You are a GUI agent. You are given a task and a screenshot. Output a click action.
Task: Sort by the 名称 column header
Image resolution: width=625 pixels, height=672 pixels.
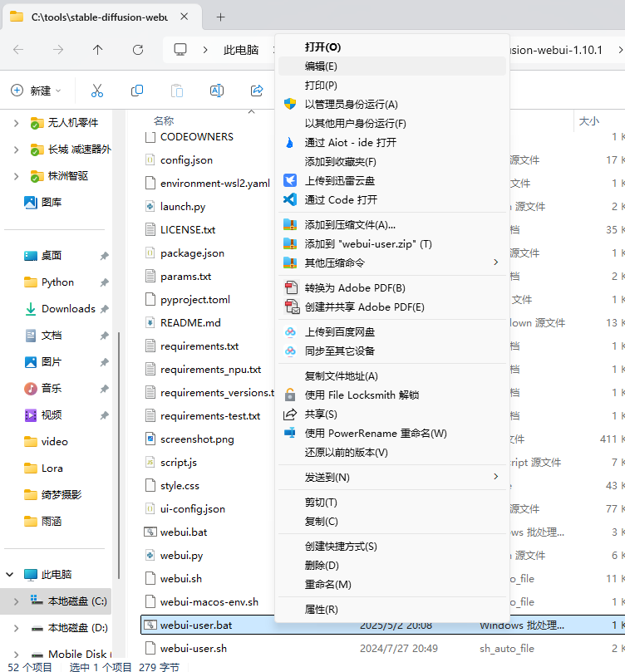point(164,120)
